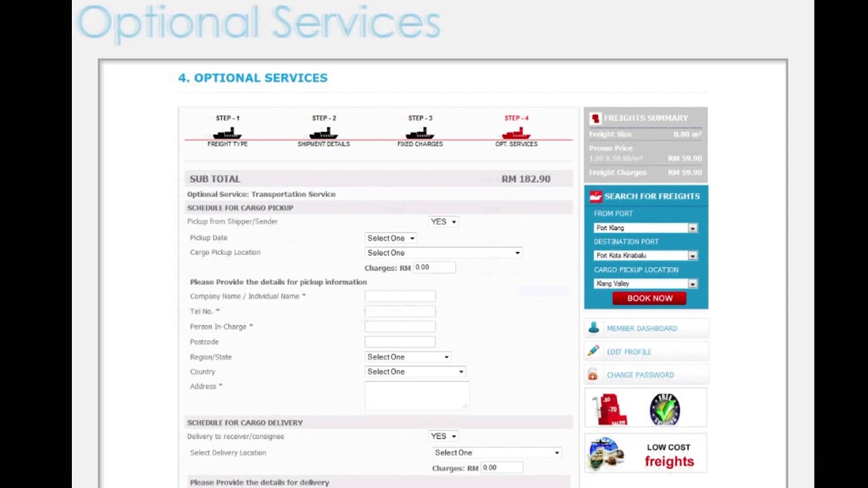This screenshot has width=868, height=488.
Task: Go to Step 4 Opt. Services label
Action: (516, 144)
